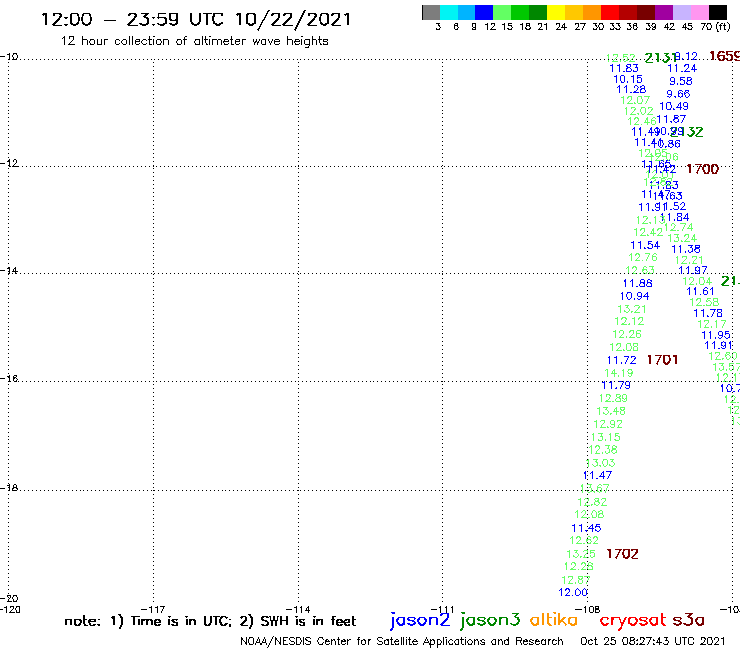740x650 pixels.
Task: Click wave height value 9.58
Action: point(681,81)
